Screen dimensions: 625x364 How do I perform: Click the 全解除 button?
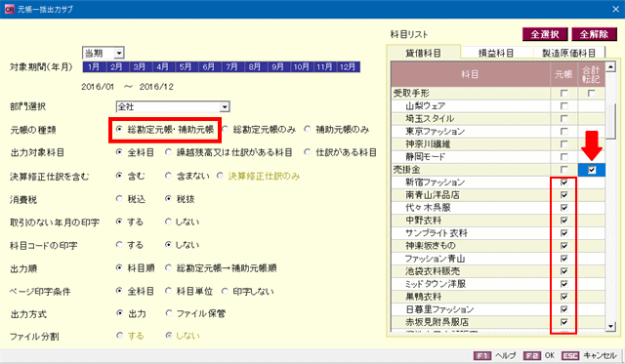tap(594, 34)
